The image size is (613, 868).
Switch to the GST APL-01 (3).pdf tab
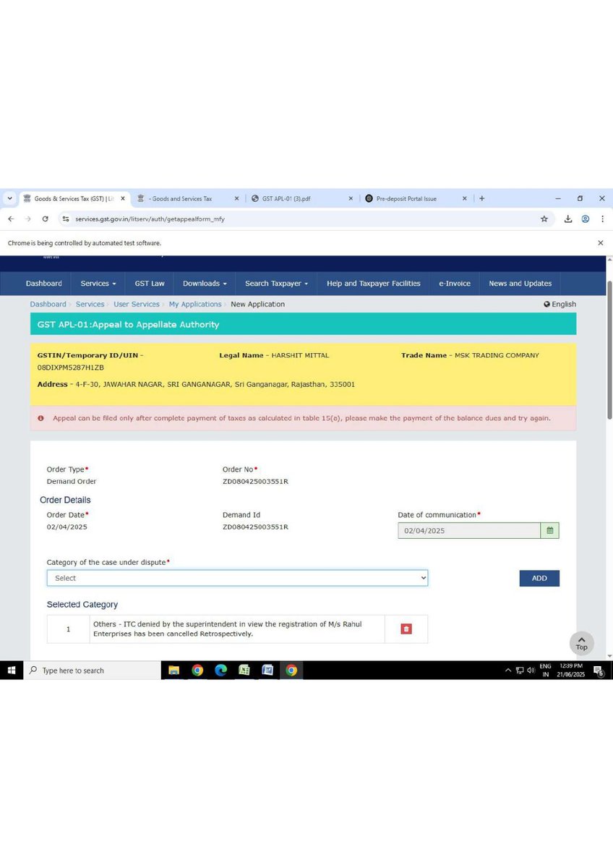click(302, 198)
